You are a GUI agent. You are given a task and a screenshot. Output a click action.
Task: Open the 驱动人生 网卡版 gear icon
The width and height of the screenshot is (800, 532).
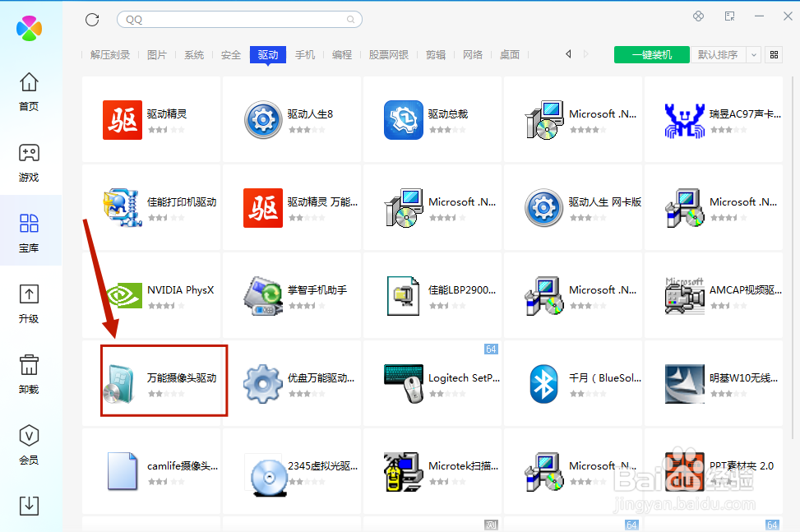click(543, 207)
